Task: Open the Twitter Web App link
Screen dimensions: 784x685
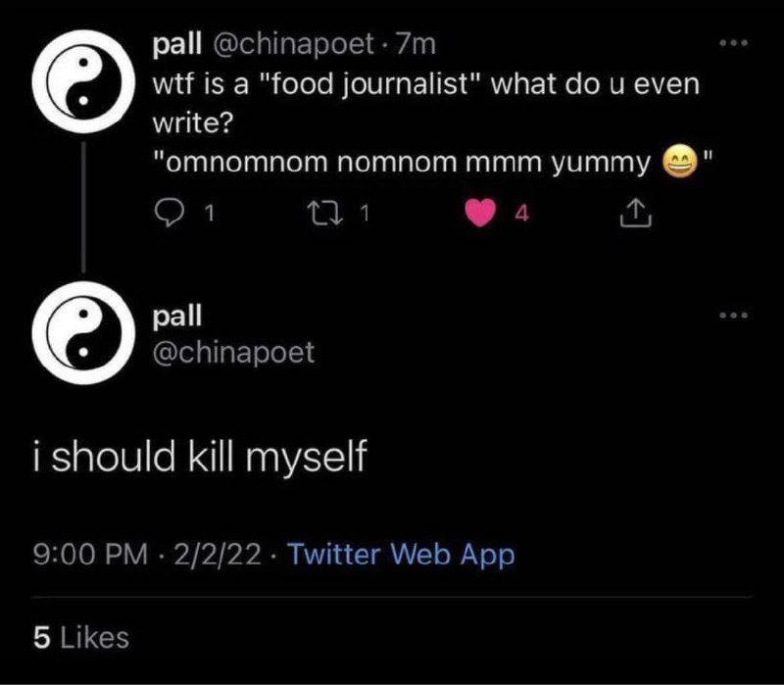Action: pyautogui.click(x=402, y=555)
